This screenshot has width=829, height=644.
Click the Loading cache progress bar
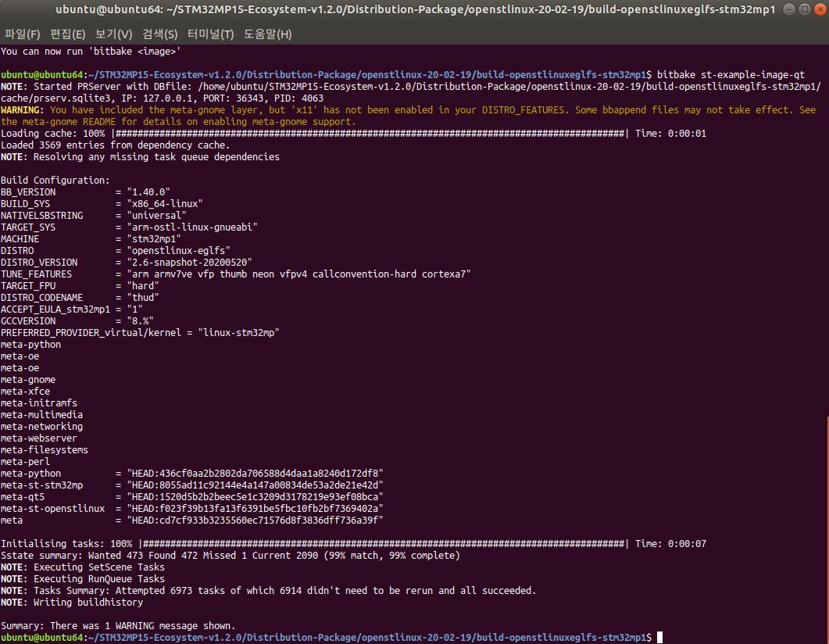point(370,133)
